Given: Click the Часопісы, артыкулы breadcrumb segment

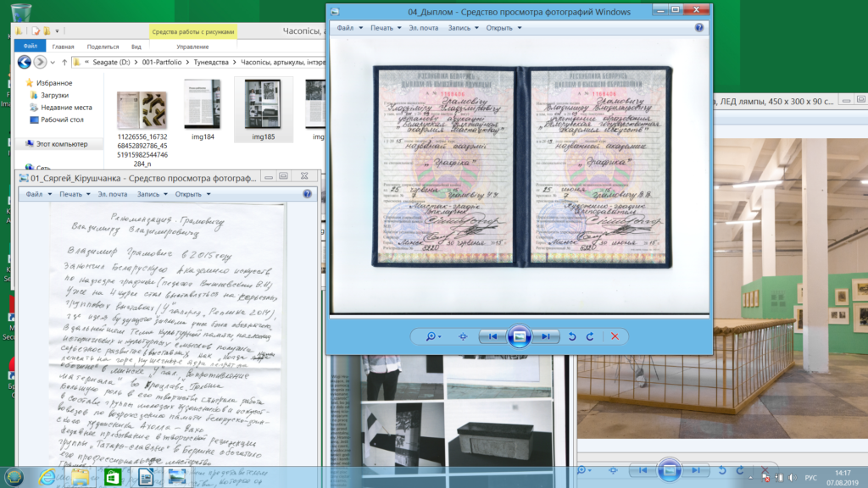Looking at the screenshot, I should click(283, 63).
